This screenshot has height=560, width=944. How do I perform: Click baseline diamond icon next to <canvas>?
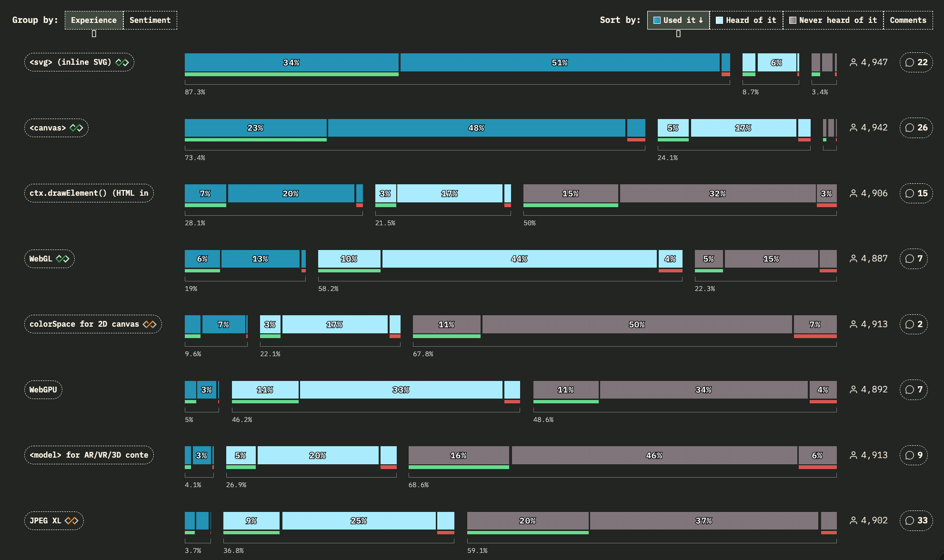pos(76,128)
